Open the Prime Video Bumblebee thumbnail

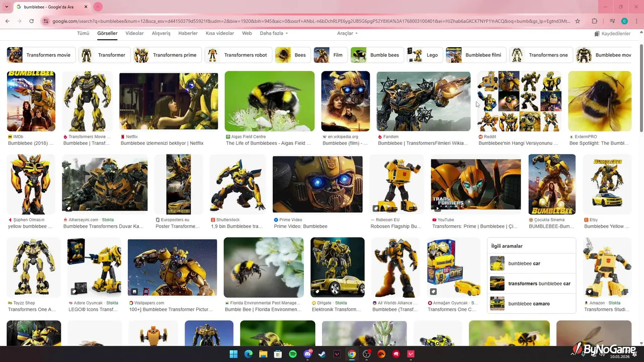pyautogui.click(x=317, y=185)
